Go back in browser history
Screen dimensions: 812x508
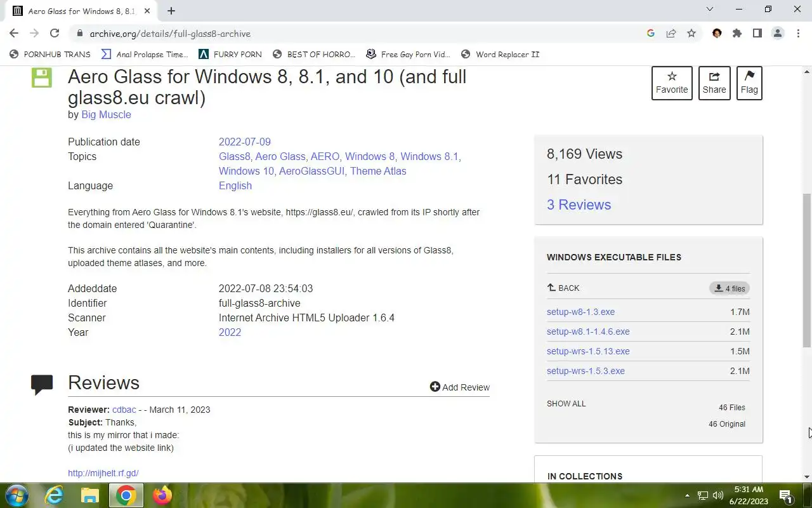pyautogui.click(x=14, y=34)
